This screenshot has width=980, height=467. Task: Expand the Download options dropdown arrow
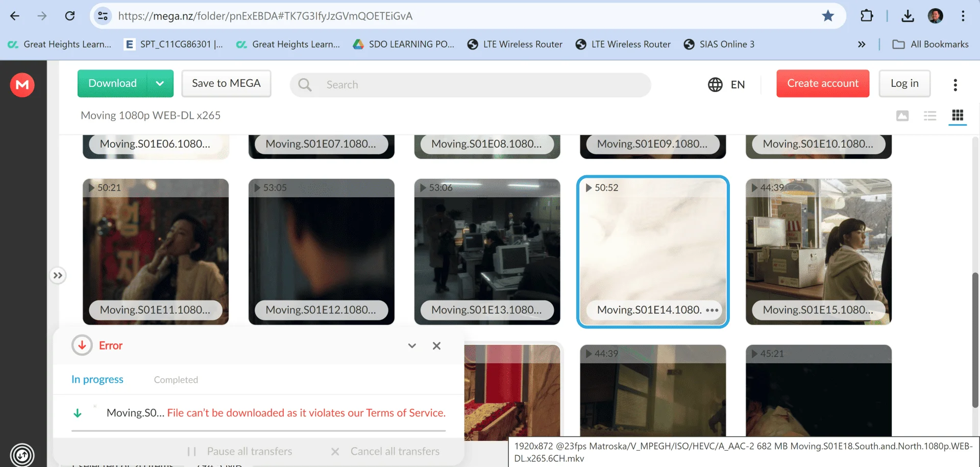tap(160, 83)
